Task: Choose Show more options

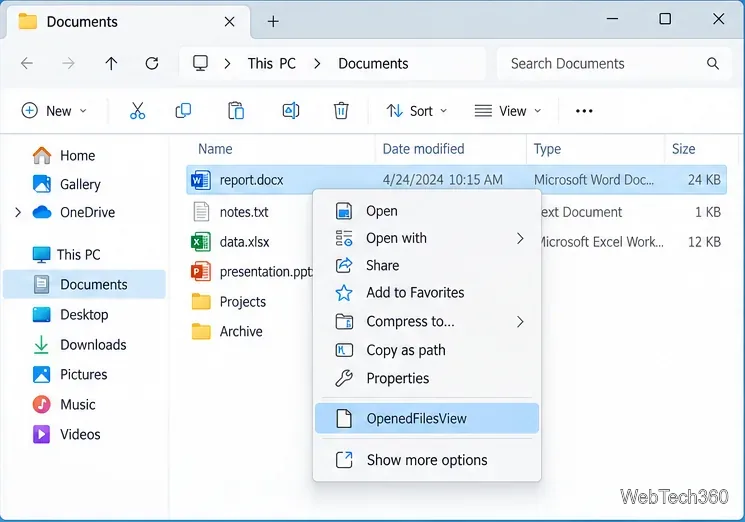Action: [x=427, y=460]
